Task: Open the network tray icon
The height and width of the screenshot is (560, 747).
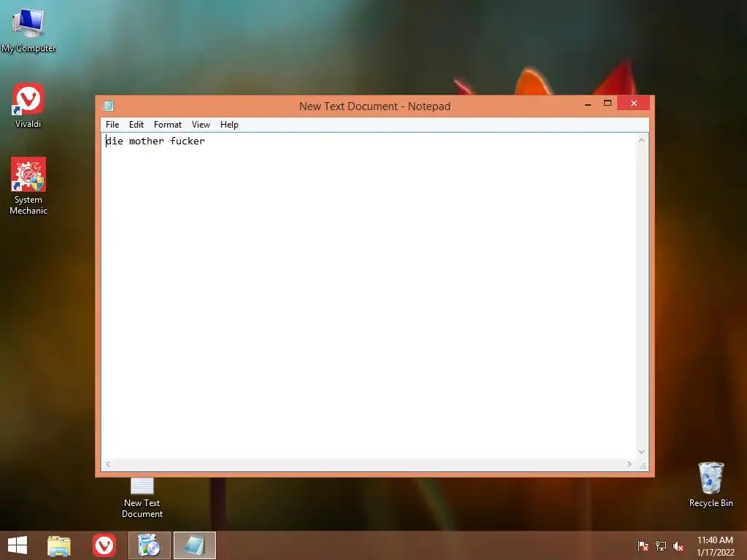Action: (661, 546)
